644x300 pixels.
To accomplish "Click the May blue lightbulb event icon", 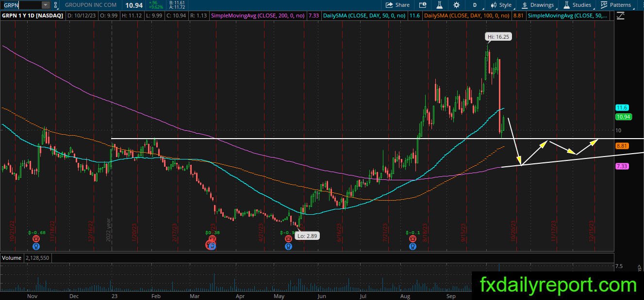I will point(289,246).
